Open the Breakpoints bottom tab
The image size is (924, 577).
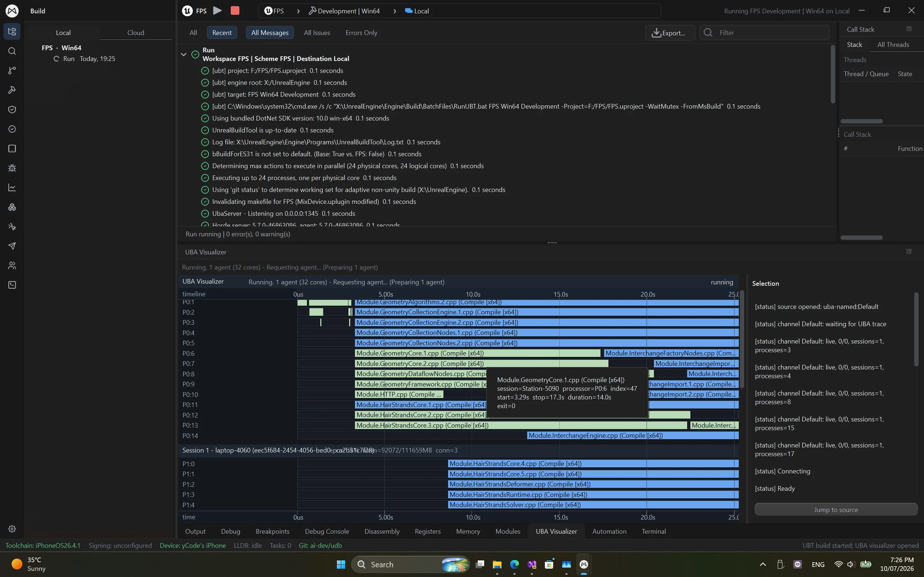tap(273, 531)
